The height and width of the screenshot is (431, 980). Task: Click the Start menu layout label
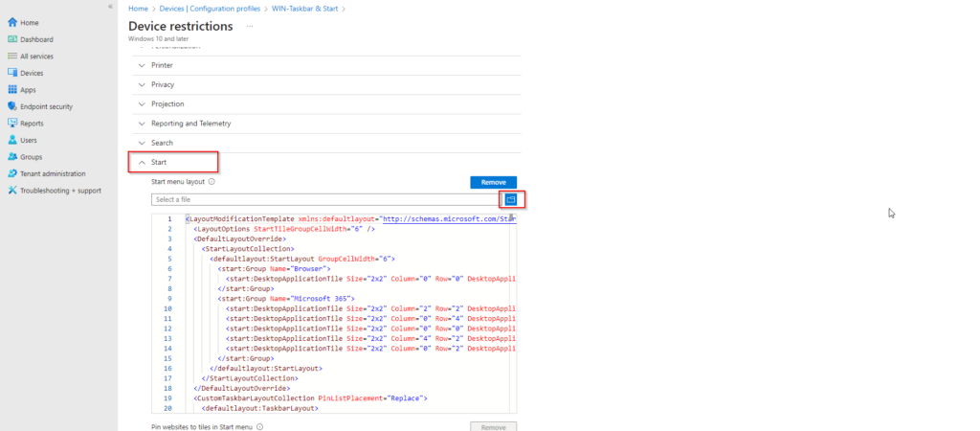178,182
